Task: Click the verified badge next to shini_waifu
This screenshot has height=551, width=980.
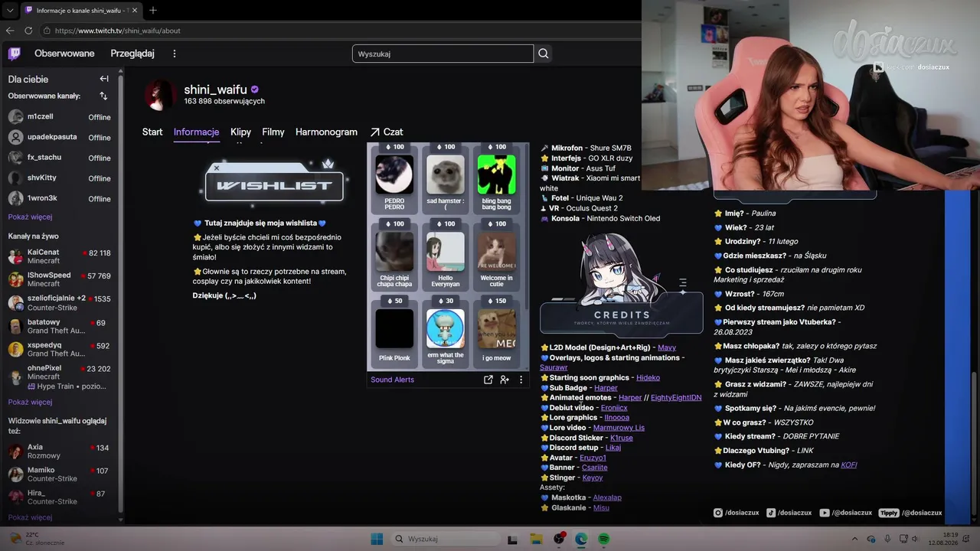Action: 255,90
